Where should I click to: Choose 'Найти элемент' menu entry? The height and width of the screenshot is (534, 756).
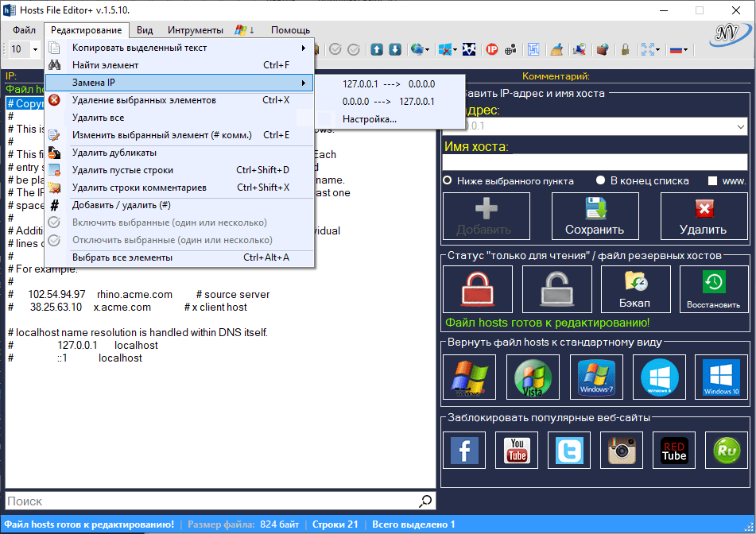pos(180,65)
